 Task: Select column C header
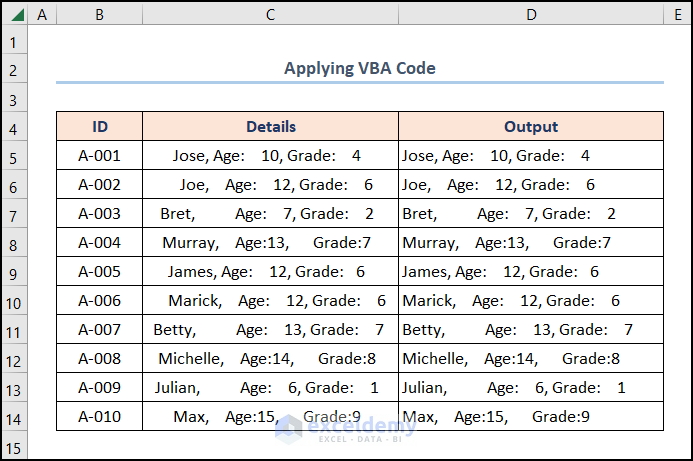click(270, 14)
